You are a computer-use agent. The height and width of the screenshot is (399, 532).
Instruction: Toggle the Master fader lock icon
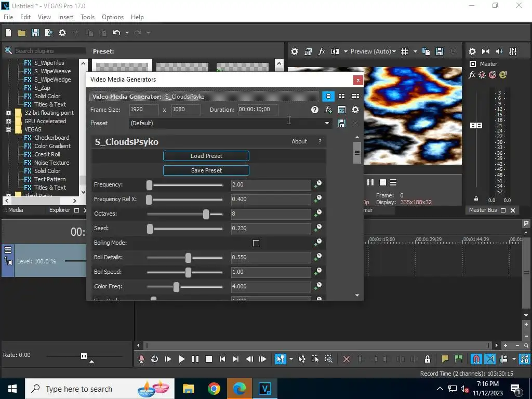(x=476, y=199)
